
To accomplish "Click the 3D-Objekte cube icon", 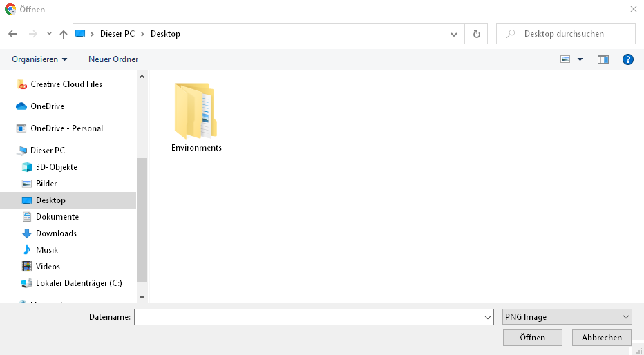I will click(x=27, y=167).
